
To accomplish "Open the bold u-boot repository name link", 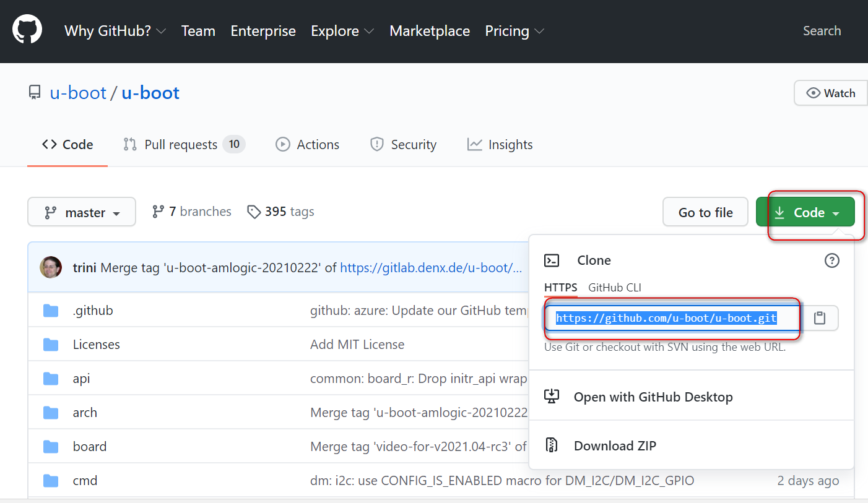I will coord(150,93).
